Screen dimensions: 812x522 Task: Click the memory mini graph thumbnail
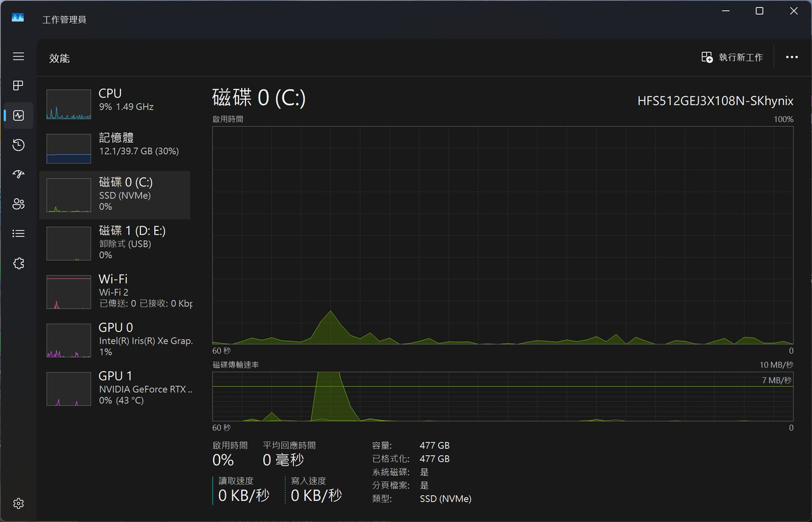click(69, 148)
